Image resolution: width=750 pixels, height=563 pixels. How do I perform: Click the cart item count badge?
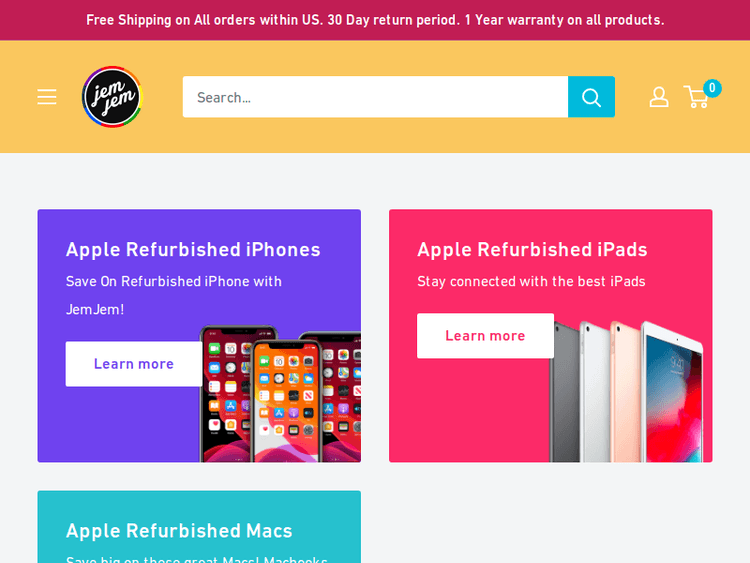(x=712, y=88)
